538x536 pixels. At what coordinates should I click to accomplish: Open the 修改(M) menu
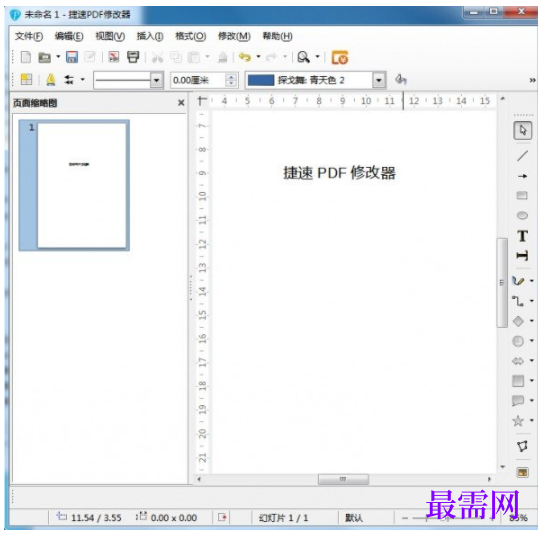tap(234, 36)
